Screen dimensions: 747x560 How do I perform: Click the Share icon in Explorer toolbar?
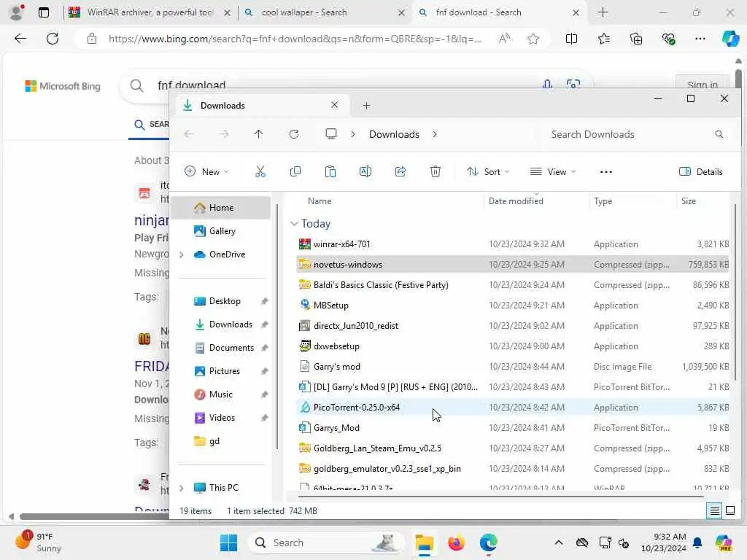[400, 171]
